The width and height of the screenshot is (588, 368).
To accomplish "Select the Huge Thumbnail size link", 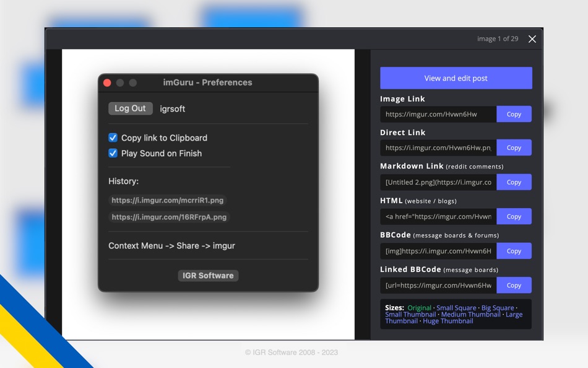I will click(447, 321).
